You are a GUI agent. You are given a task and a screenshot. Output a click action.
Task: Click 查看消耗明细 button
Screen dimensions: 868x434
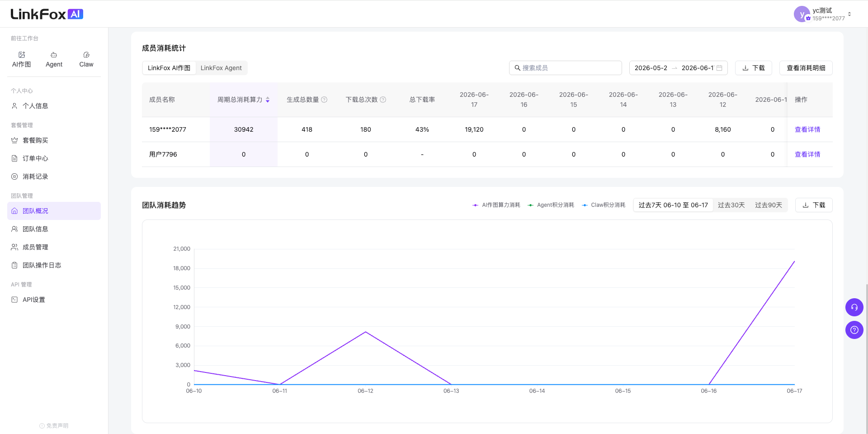coord(806,68)
